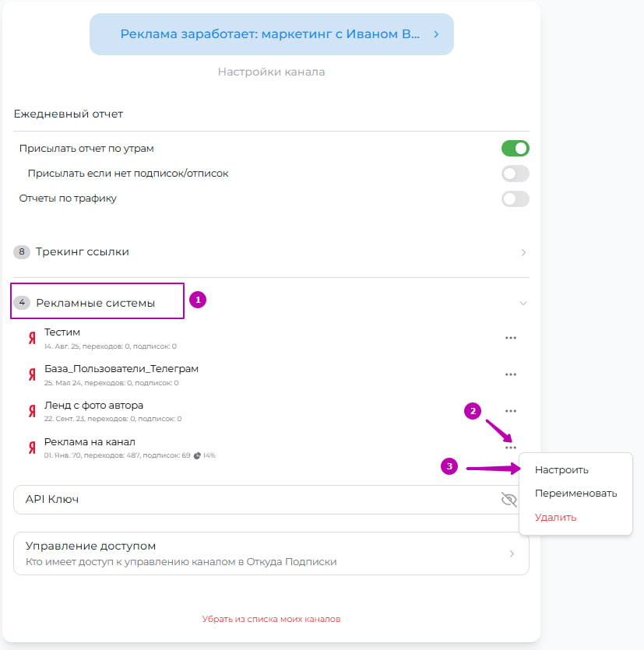Image resolution: width=644 pixels, height=650 pixels.
Task: Select Удалить in context menu
Action: click(555, 518)
